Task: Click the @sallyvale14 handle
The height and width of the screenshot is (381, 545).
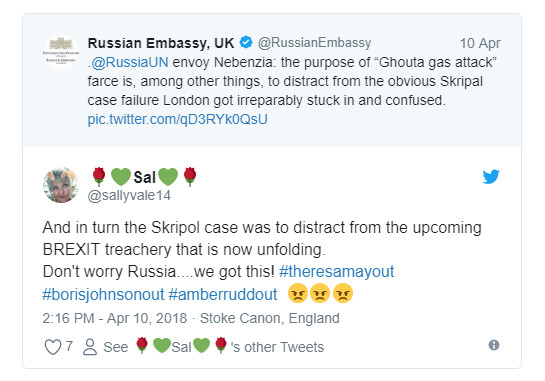Action: [129, 195]
